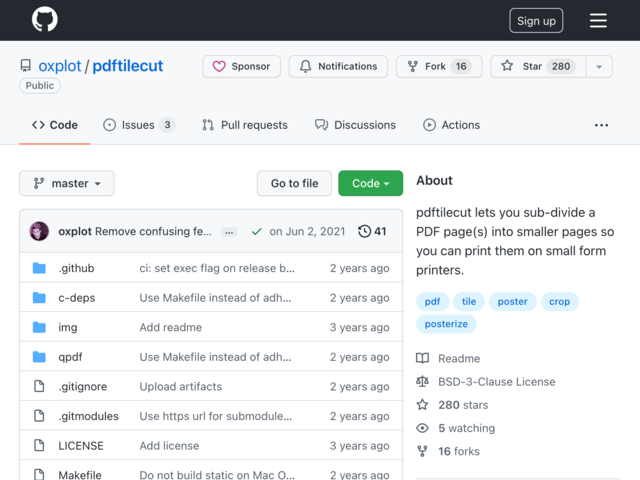Image resolution: width=640 pixels, height=480 pixels.
Task: Open the 41 commits history
Action: pyautogui.click(x=372, y=231)
